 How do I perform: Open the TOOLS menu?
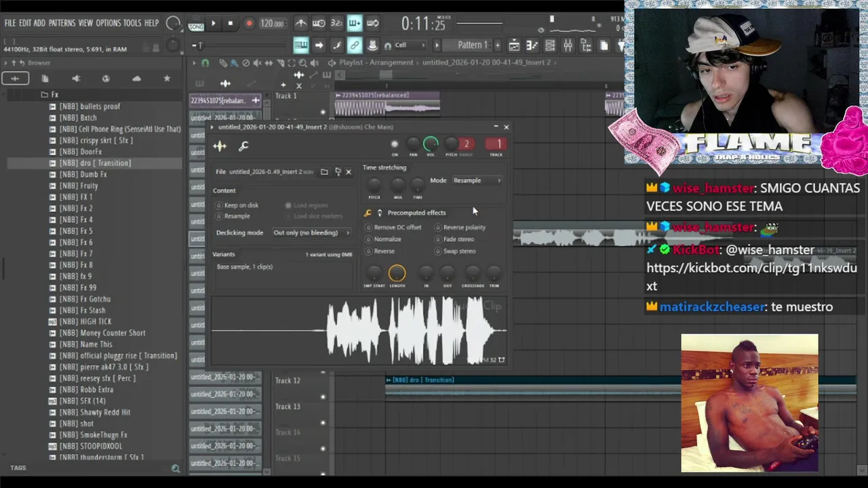click(132, 23)
